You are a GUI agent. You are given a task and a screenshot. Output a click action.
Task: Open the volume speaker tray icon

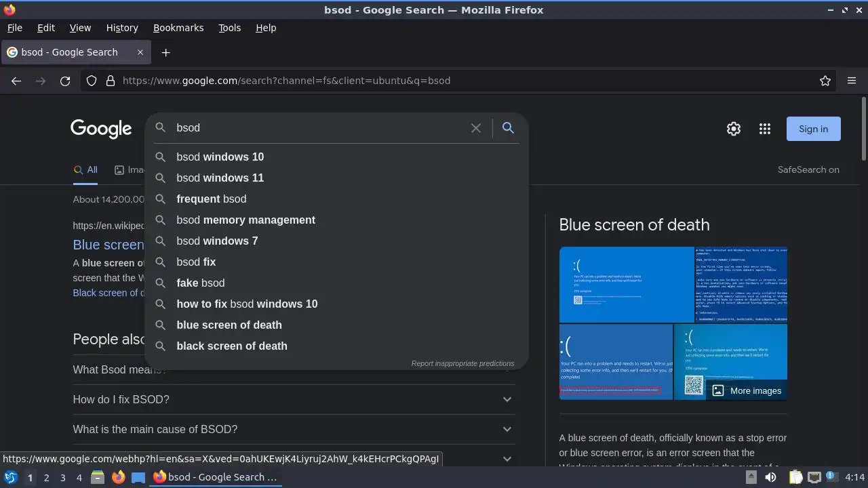[770, 477]
